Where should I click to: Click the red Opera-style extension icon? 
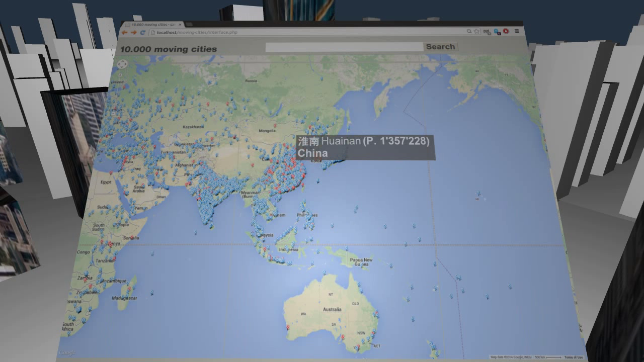click(x=506, y=31)
